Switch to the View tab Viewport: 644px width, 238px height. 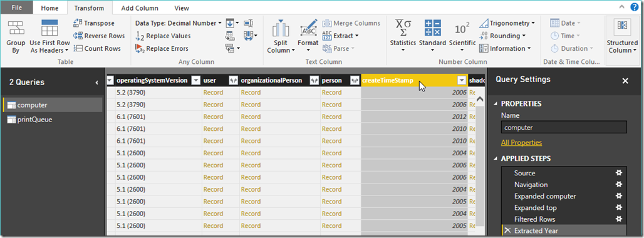click(182, 8)
